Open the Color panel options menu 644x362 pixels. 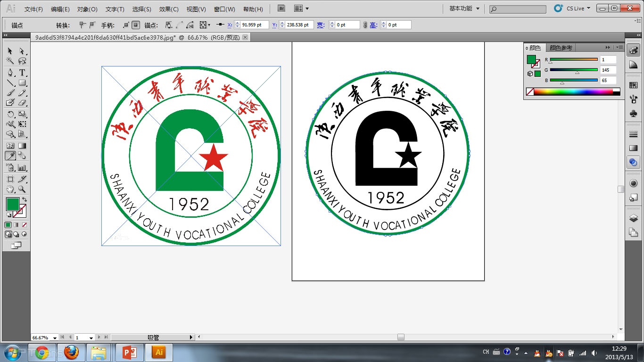616,48
